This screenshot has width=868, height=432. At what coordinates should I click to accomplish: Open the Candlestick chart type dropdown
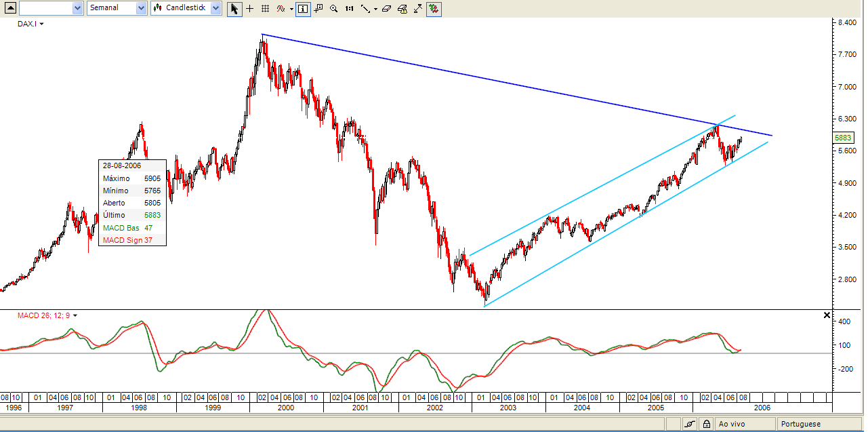pos(215,9)
